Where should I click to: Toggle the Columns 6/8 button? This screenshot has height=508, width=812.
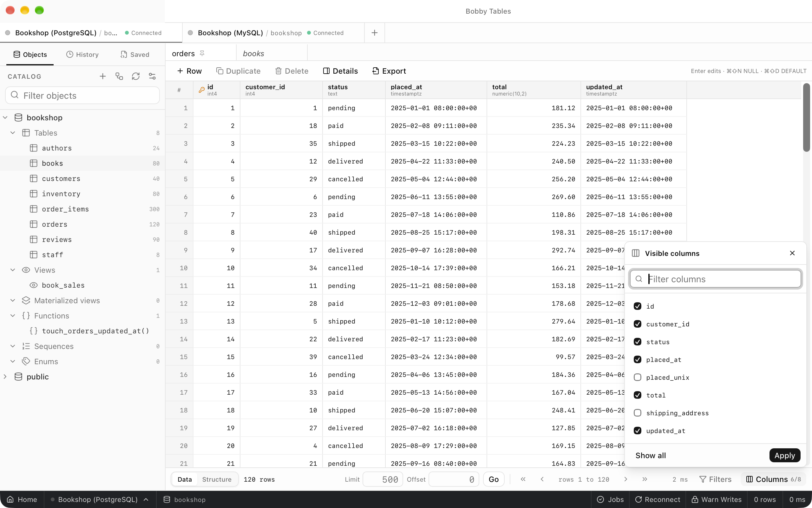pos(773,479)
